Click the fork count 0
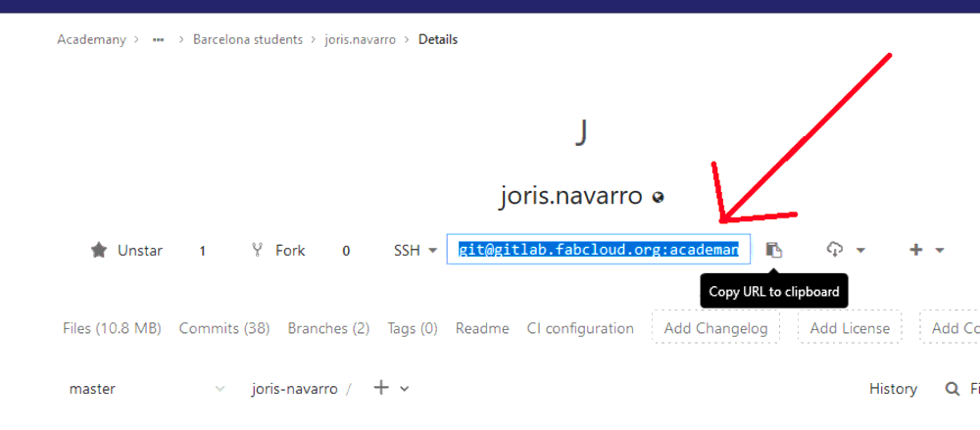The image size is (980, 430). point(346,252)
